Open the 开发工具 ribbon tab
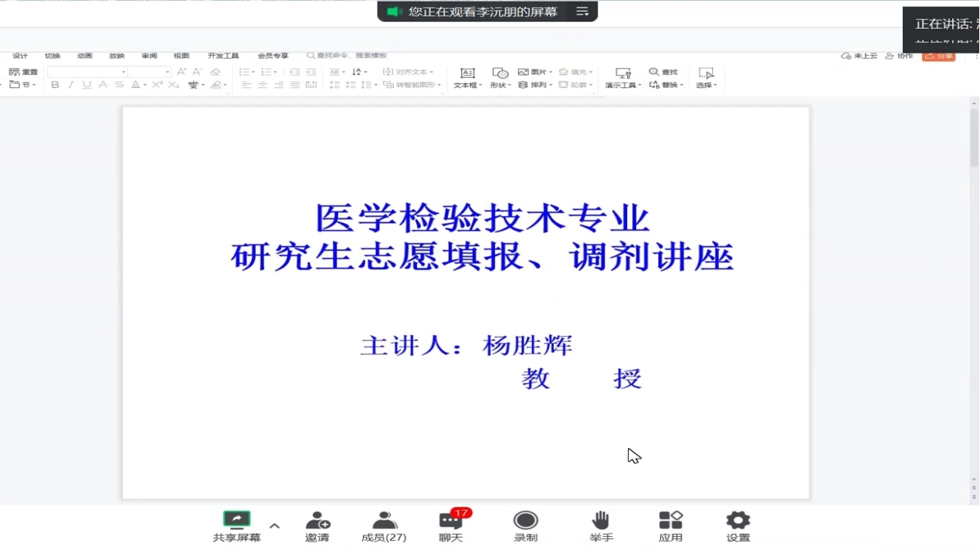The image size is (980, 553). coord(223,56)
